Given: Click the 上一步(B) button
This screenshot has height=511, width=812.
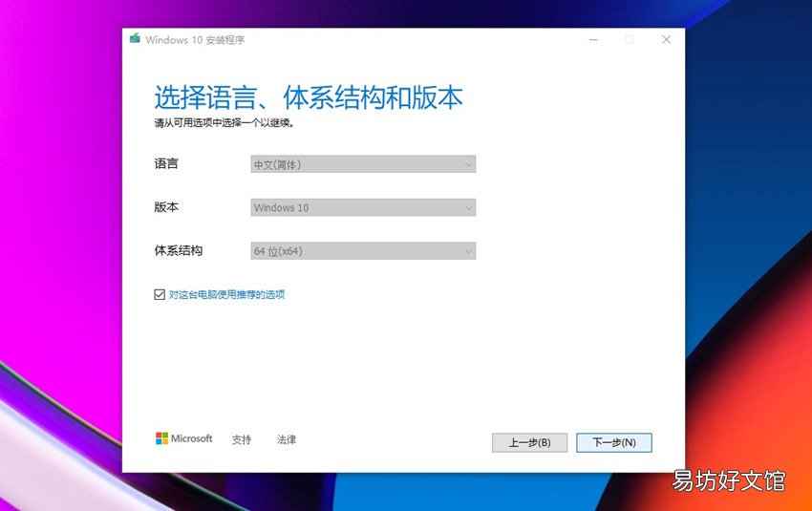Looking at the screenshot, I should point(529,442).
